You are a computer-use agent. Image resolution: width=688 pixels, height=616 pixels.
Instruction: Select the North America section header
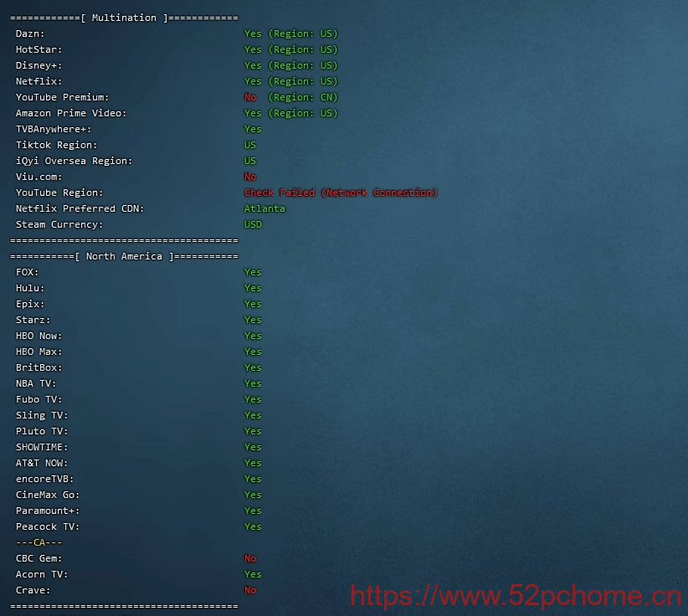(124, 256)
